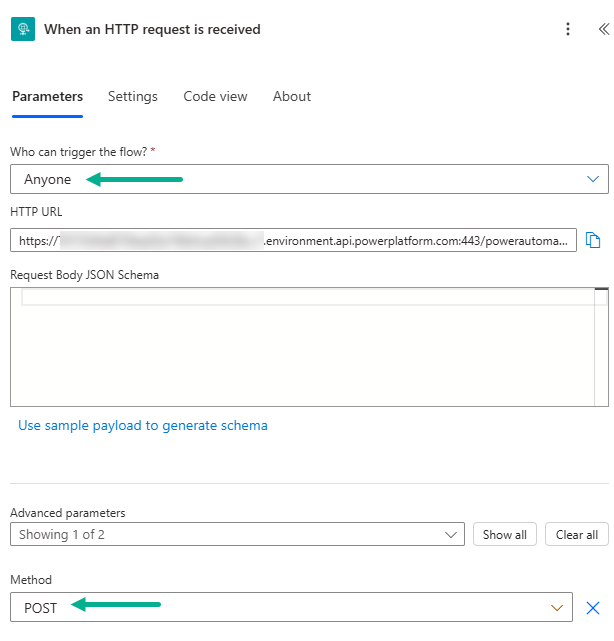This screenshot has height=641, width=614.
Task: Remove the Method parameter with X
Action: click(593, 607)
